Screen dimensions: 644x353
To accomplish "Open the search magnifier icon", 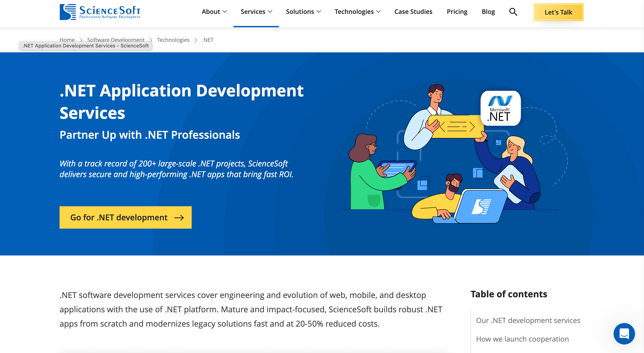I will click(x=513, y=12).
